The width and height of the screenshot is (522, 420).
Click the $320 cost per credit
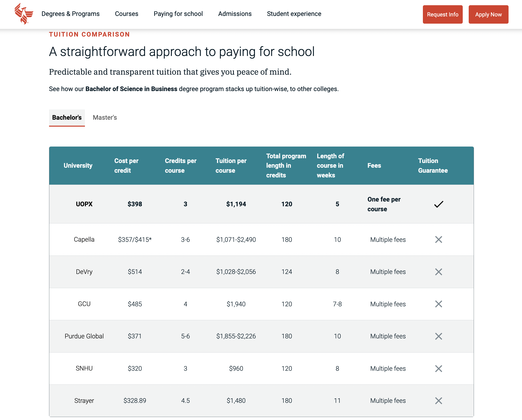[135, 368]
